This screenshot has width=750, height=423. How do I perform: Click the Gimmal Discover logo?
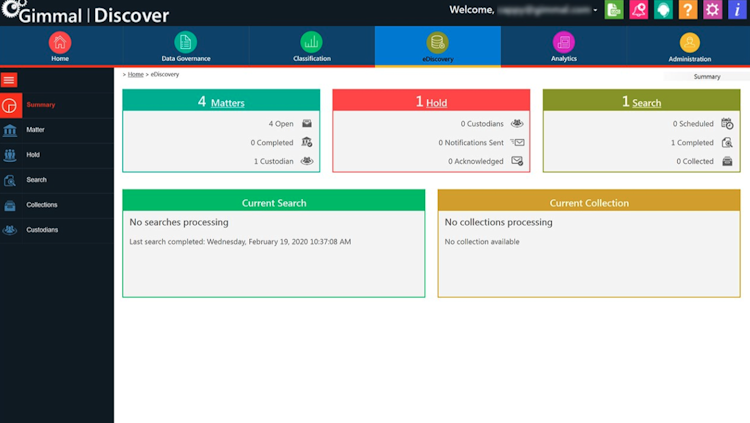tap(85, 12)
